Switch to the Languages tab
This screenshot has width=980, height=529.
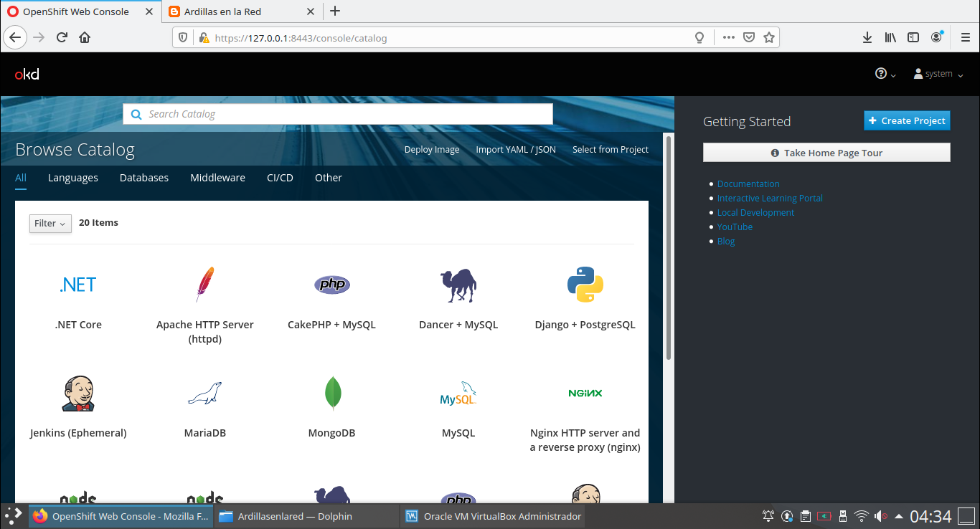pyautogui.click(x=73, y=178)
